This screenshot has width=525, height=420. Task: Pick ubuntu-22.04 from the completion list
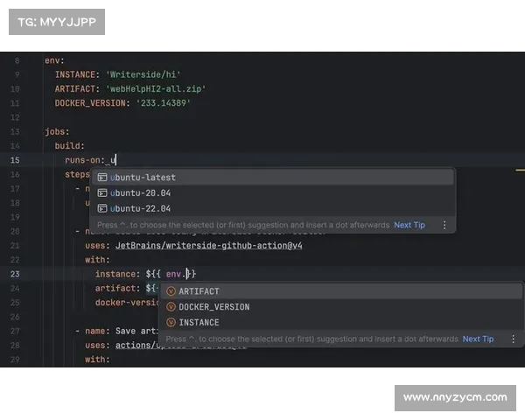coord(140,209)
